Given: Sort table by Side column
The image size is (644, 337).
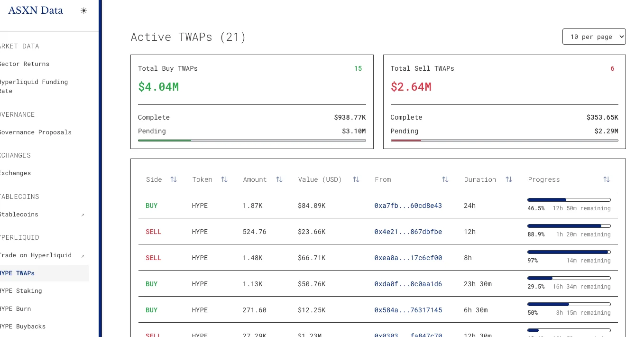Looking at the screenshot, I should (x=174, y=179).
